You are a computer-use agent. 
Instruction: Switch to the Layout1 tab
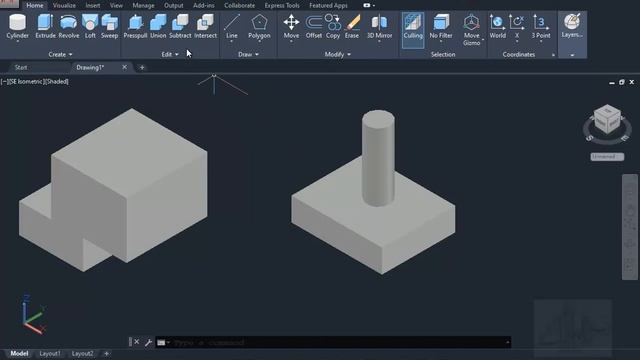click(50, 353)
